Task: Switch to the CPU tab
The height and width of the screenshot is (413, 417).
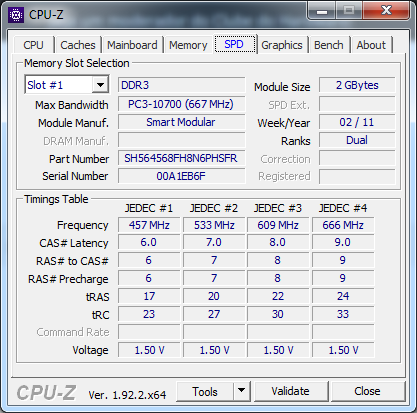Action: (x=33, y=45)
